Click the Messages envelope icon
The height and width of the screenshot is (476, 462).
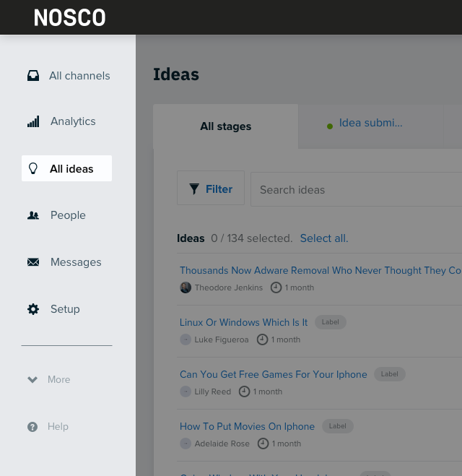[33, 262]
